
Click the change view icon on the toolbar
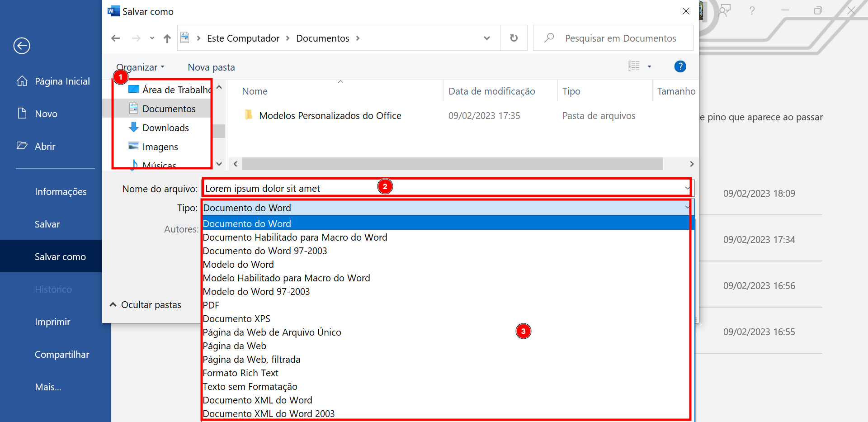click(634, 66)
